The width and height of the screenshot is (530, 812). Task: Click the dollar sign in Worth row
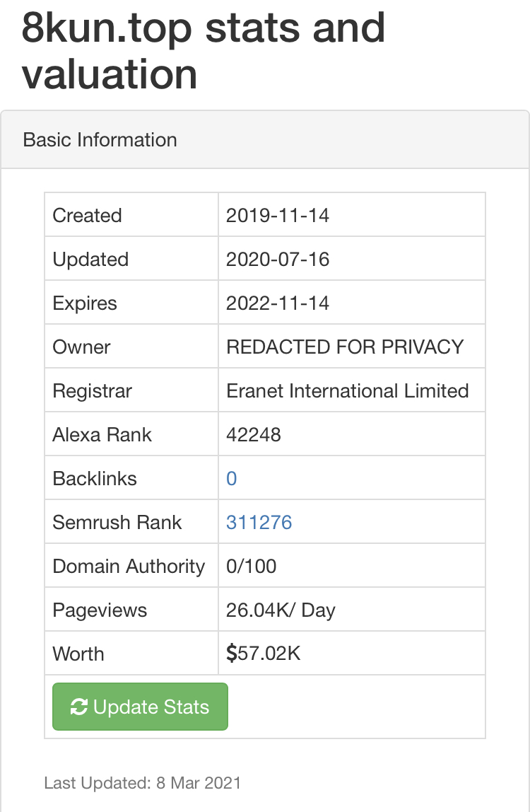coord(231,654)
